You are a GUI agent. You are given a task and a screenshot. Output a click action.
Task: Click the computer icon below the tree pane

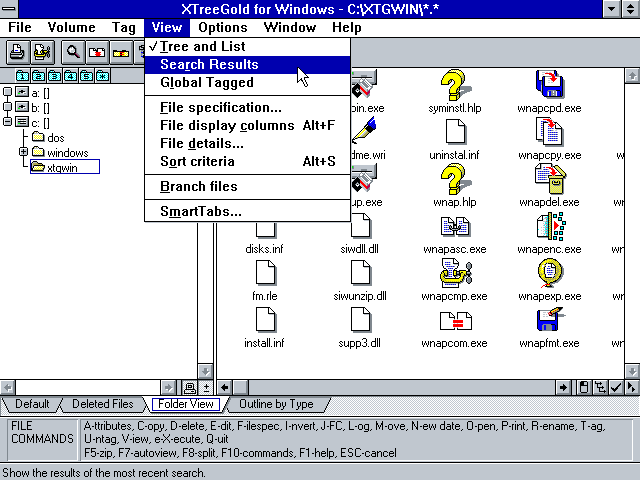[189, 387]
